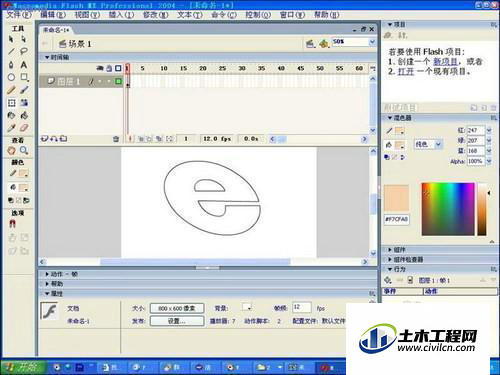Select the Brush tool
The width and height of the screenshot is (500, 375).
click(x=23, y=90)
